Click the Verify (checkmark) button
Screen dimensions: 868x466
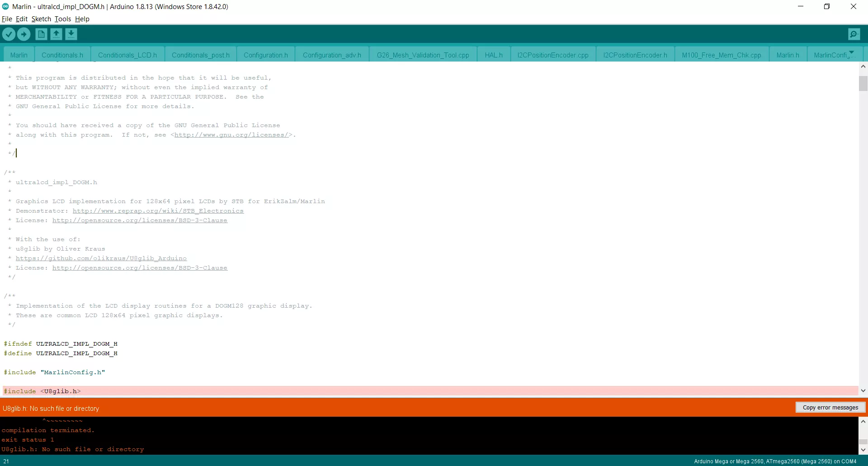(x=9, y=34)
